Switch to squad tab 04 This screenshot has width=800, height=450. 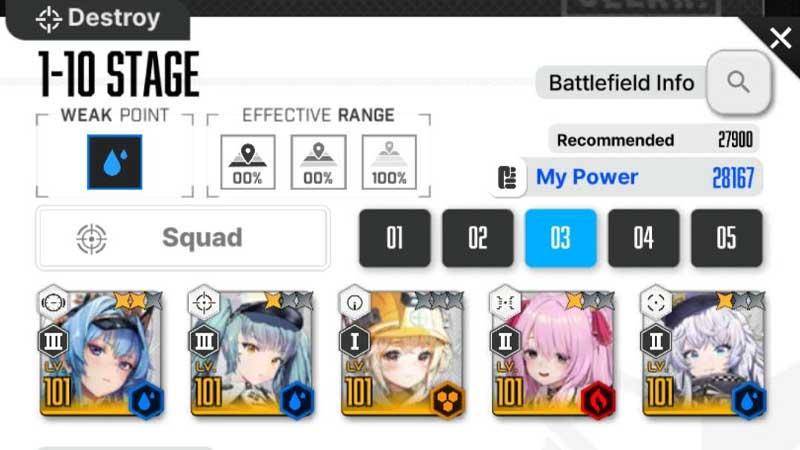(x=644, y=238)
